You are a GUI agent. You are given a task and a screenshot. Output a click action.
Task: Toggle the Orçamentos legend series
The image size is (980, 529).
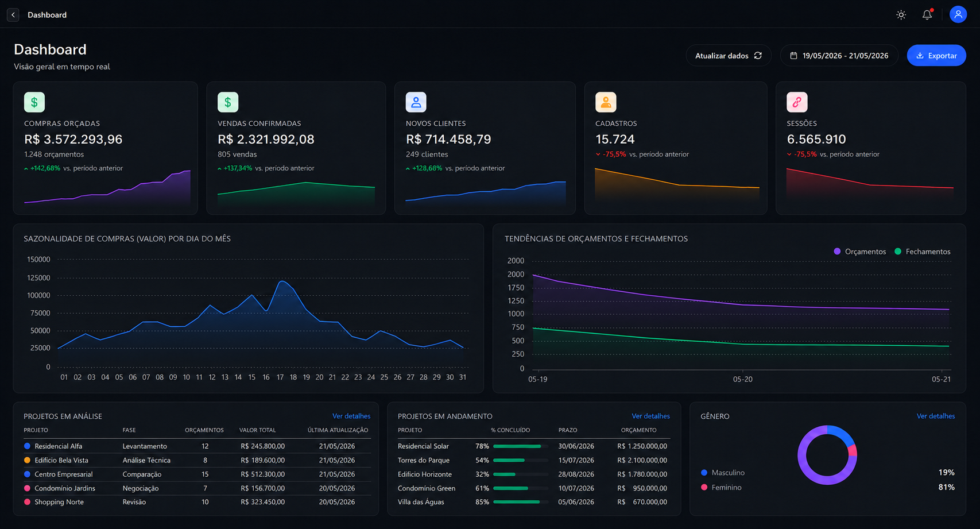tap(859, 252)
